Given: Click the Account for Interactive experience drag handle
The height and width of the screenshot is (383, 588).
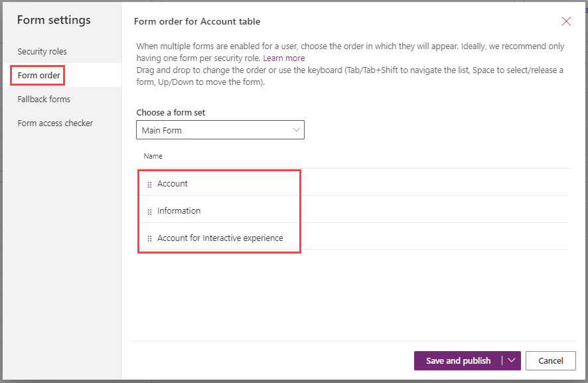Looking at the screenshot, I should click(149, 238).
